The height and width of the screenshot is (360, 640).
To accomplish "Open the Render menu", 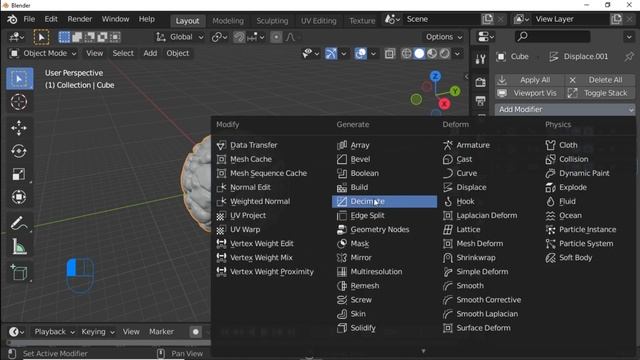I will [x=80, y=19].
